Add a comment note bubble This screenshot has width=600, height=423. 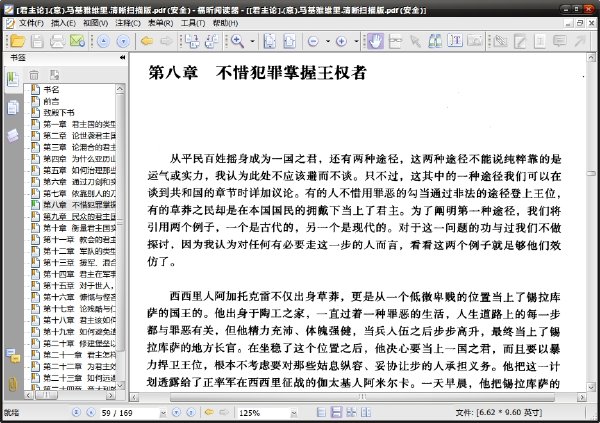560,41
